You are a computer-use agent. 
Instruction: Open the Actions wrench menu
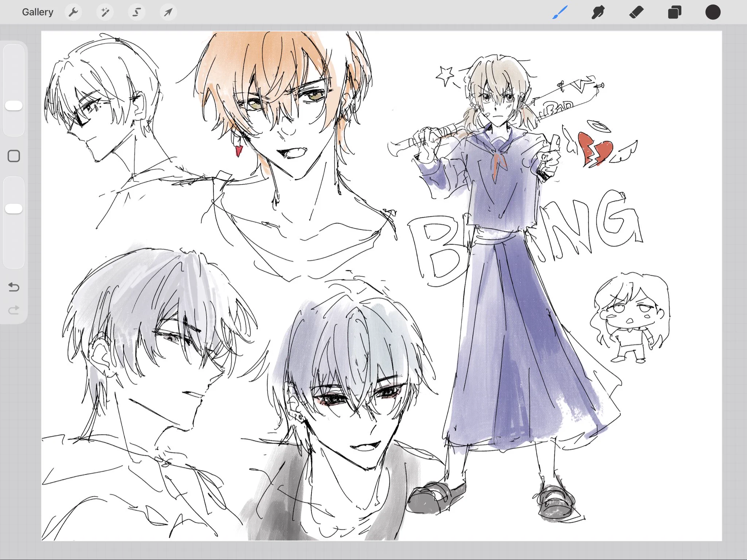pyautogui.click(x=73, y=12)
